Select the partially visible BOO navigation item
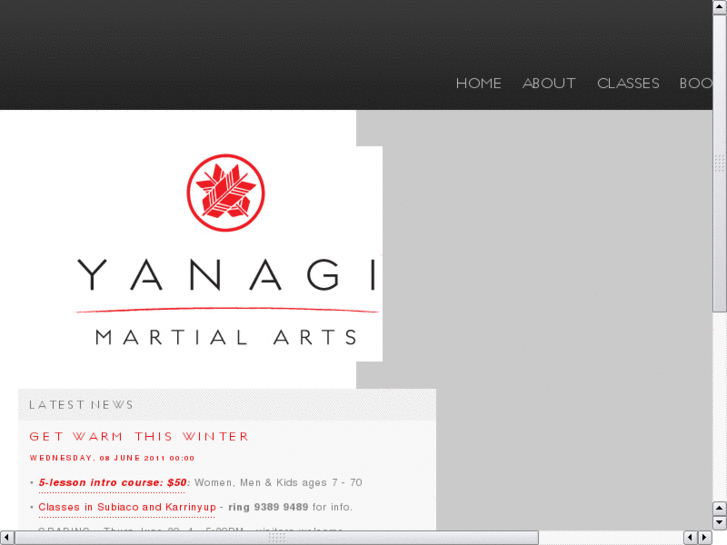This screenshot has width=727, height=545. (x=695, y=83)
